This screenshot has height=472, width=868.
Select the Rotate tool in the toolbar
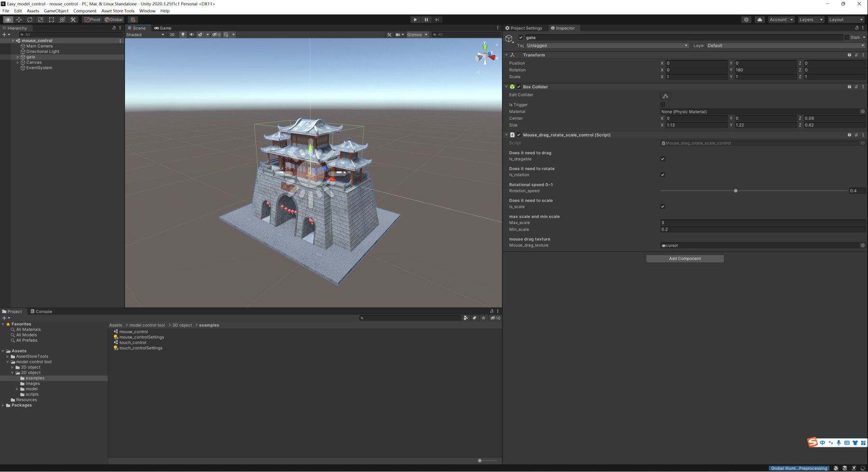coord(30,19)
